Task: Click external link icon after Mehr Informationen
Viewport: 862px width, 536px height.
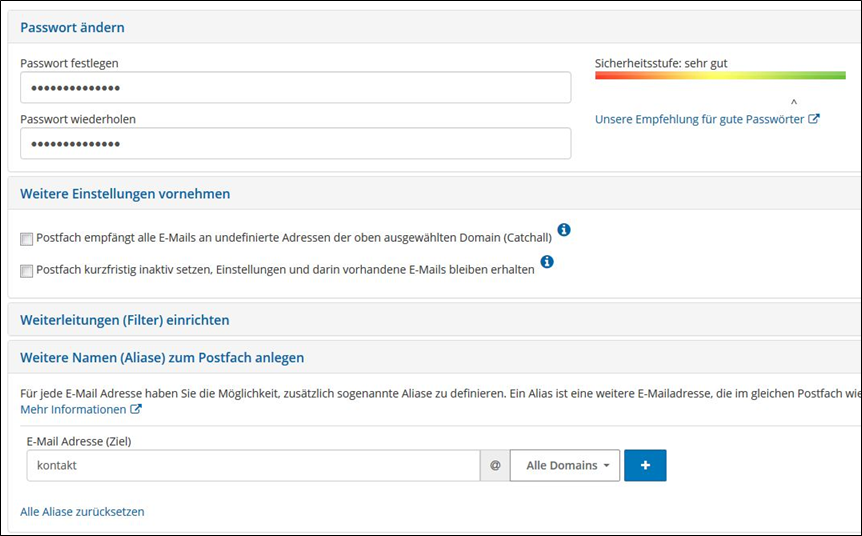Action: (136, 409)
